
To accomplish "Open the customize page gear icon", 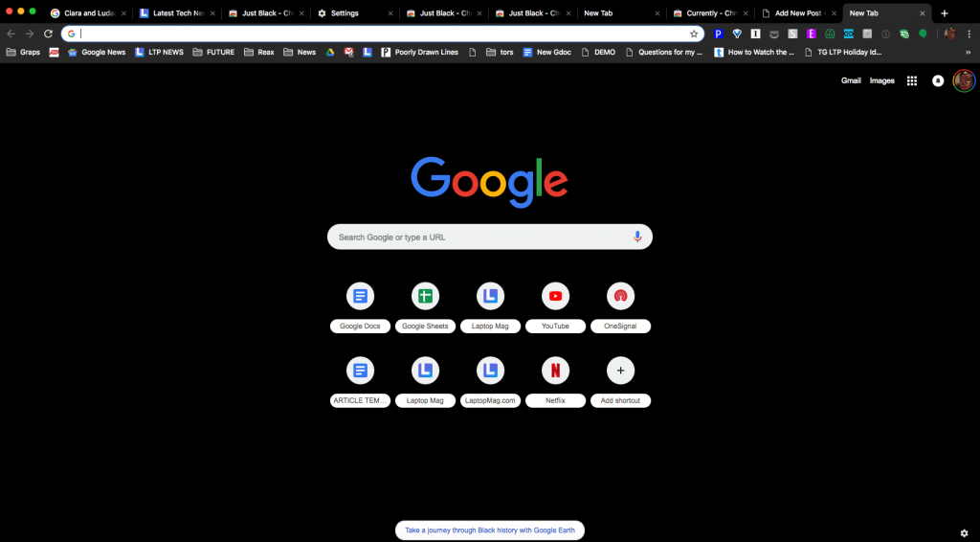I will (965, 532).
